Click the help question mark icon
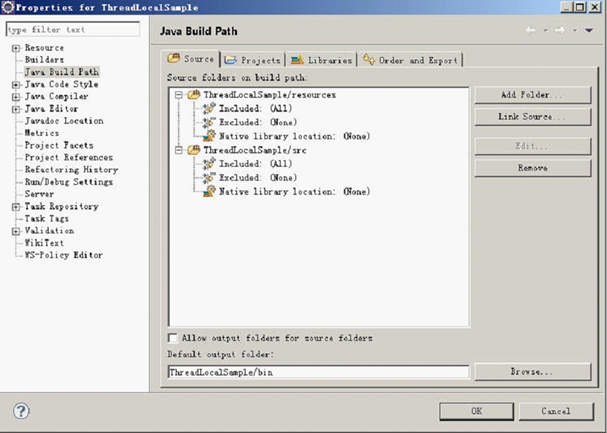 coord(21,411)
